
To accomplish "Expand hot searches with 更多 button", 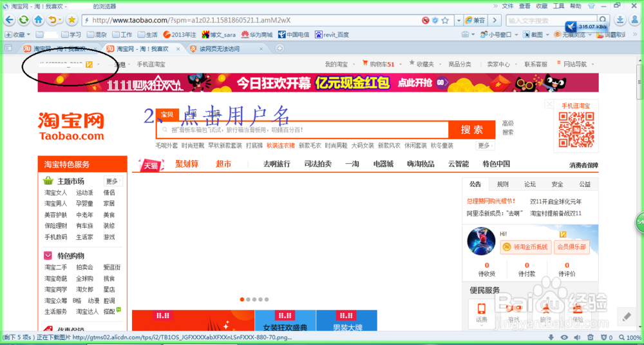I will coord(486,146).
